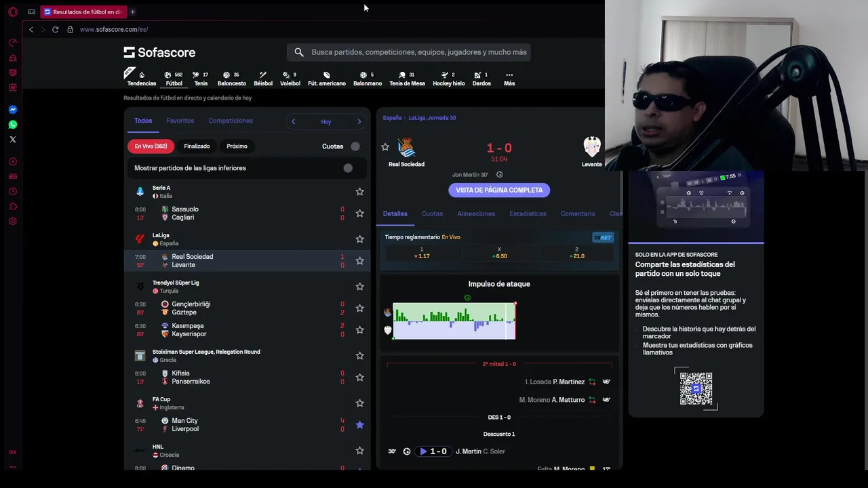This screenshot has height=488, width=868.
Task: Click the Impulso de ataque momentum graph
Action: click(454, 321)
